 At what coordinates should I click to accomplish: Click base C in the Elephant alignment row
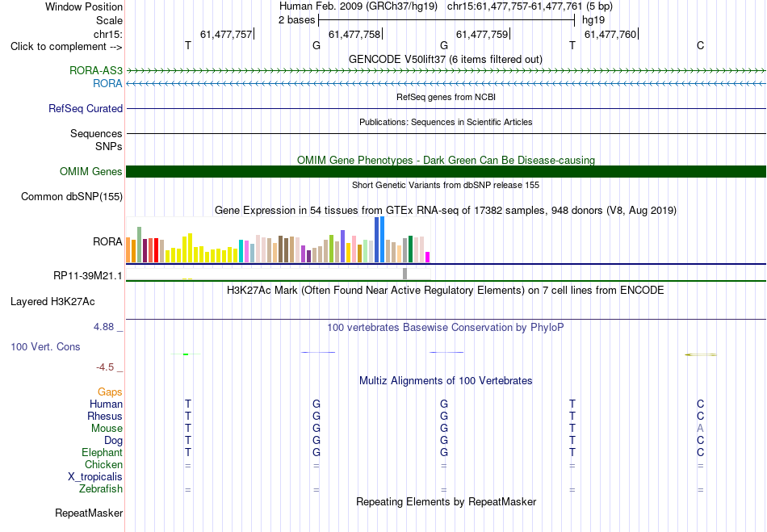pos(701,452)
